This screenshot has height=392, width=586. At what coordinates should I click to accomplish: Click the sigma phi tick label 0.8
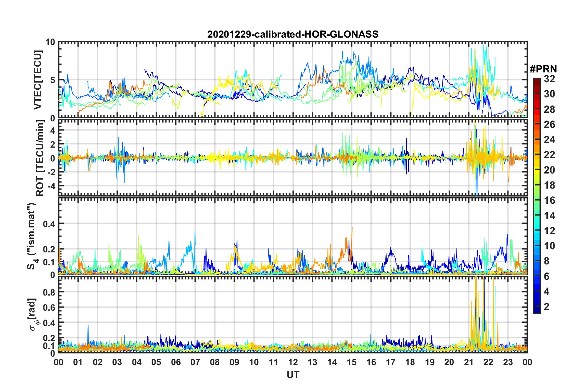click(x=49, y=292)
